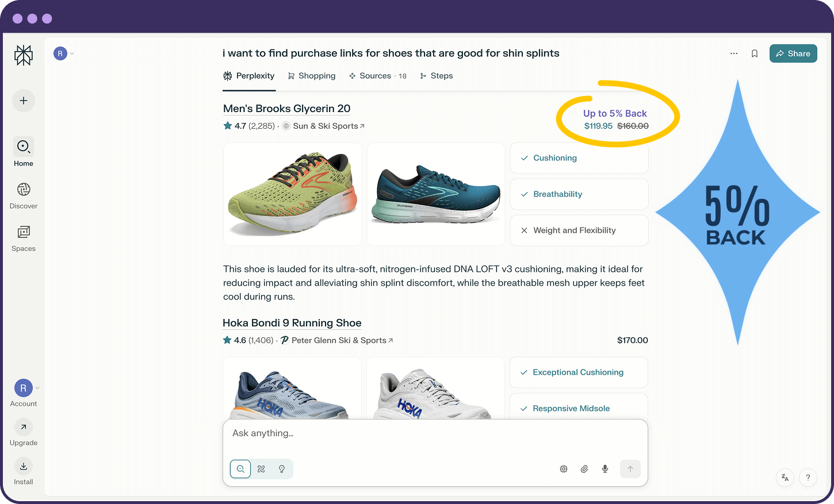Start voice dictation with the microphone icon
Viewport: 834px width, 504px height.
coord(605,469)
